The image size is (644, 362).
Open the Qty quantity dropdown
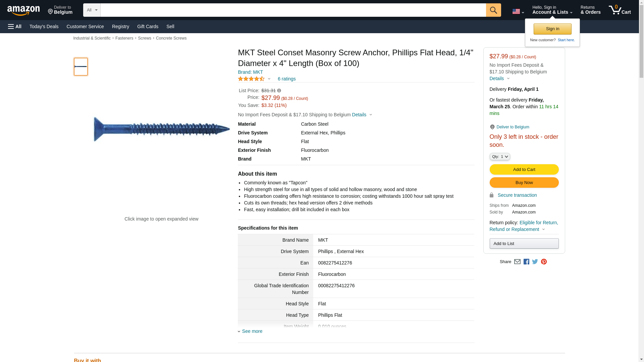[x=499, y=157]
